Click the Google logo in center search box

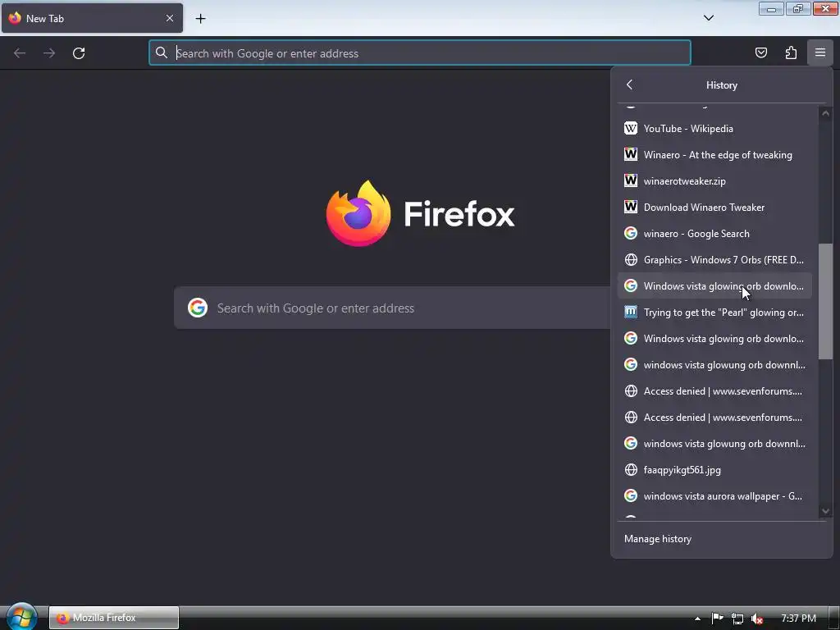198,308
